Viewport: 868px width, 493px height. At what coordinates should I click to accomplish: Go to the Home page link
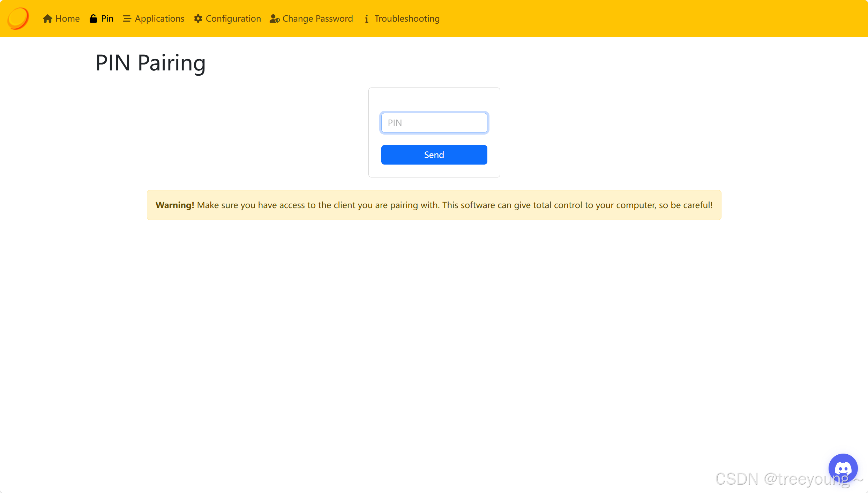click(x=67, y=18)
